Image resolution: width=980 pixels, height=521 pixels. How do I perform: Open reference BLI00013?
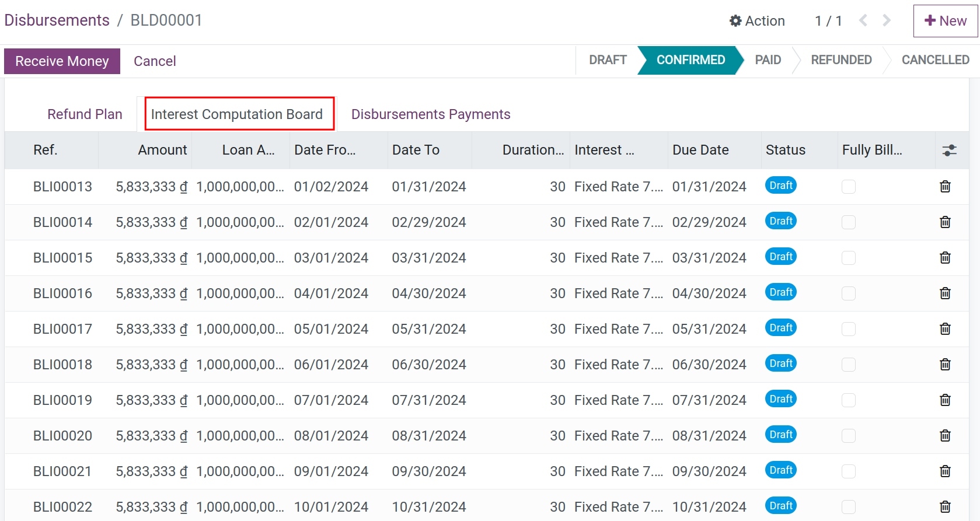[x=62, y=187]
